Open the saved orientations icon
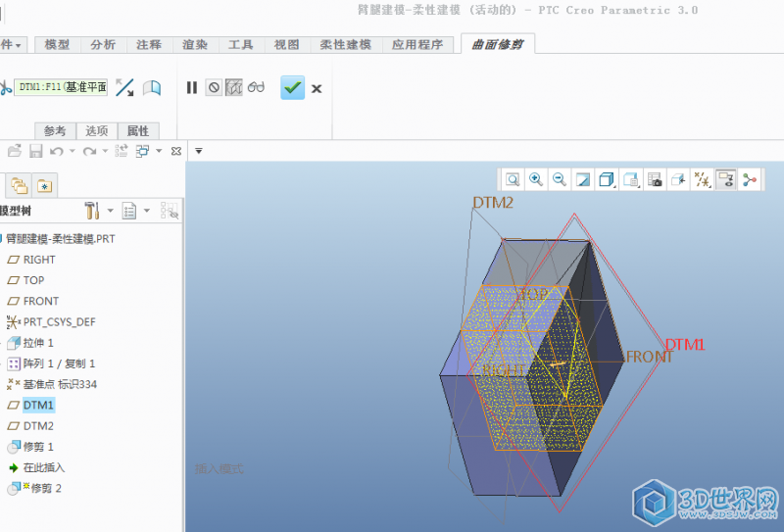 point(631,179)
